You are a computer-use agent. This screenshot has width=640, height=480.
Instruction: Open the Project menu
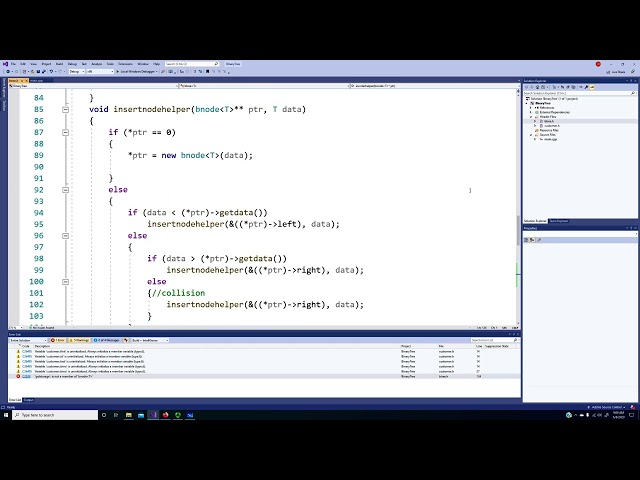coord(47,64)
